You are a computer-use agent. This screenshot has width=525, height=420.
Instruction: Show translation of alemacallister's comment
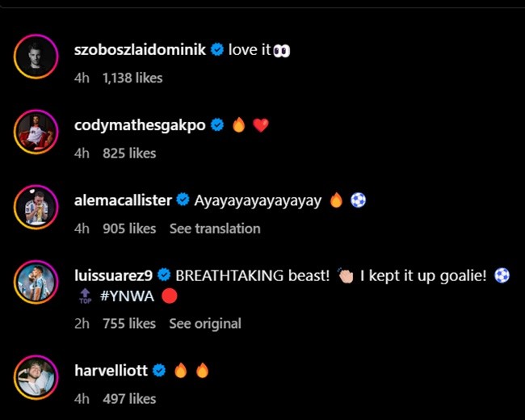(215, 229)
